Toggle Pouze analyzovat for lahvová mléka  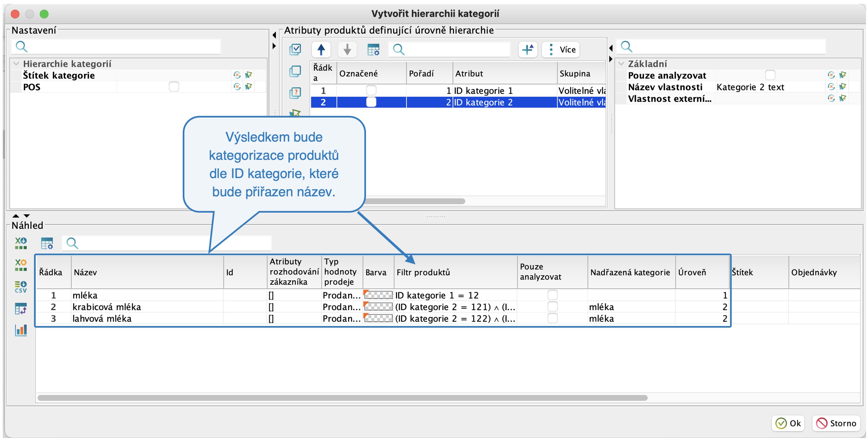point(553,318)
